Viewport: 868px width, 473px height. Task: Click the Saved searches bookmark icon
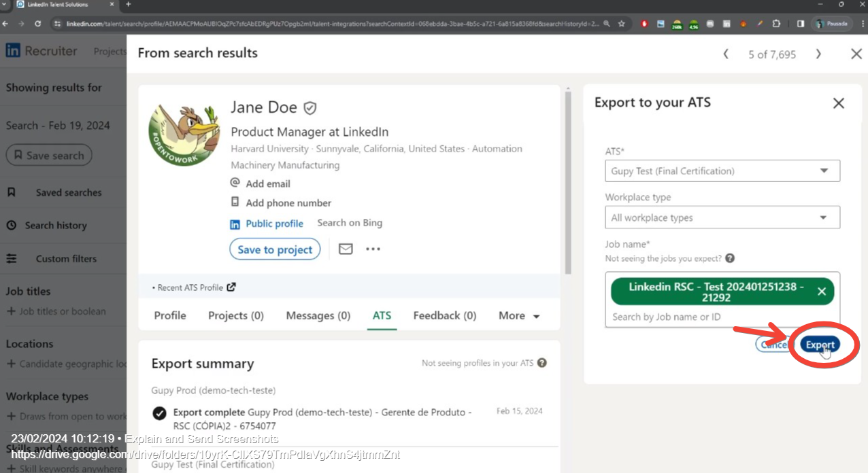[x=12, y=192]
